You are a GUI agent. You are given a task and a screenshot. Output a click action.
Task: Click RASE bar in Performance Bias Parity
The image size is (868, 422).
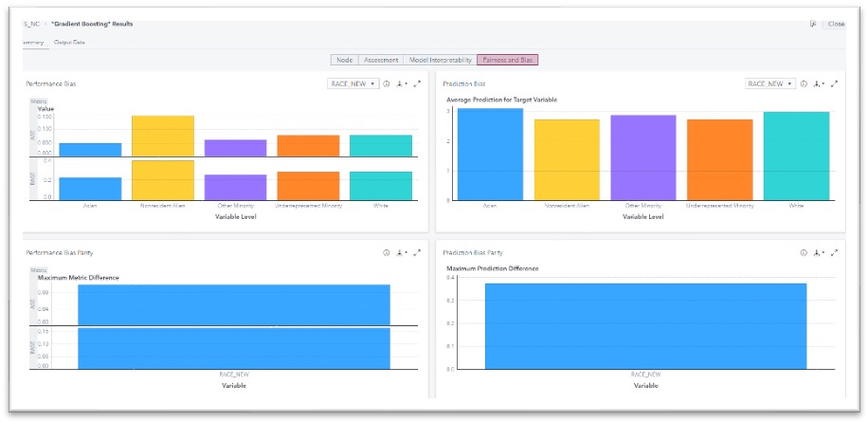234,348
